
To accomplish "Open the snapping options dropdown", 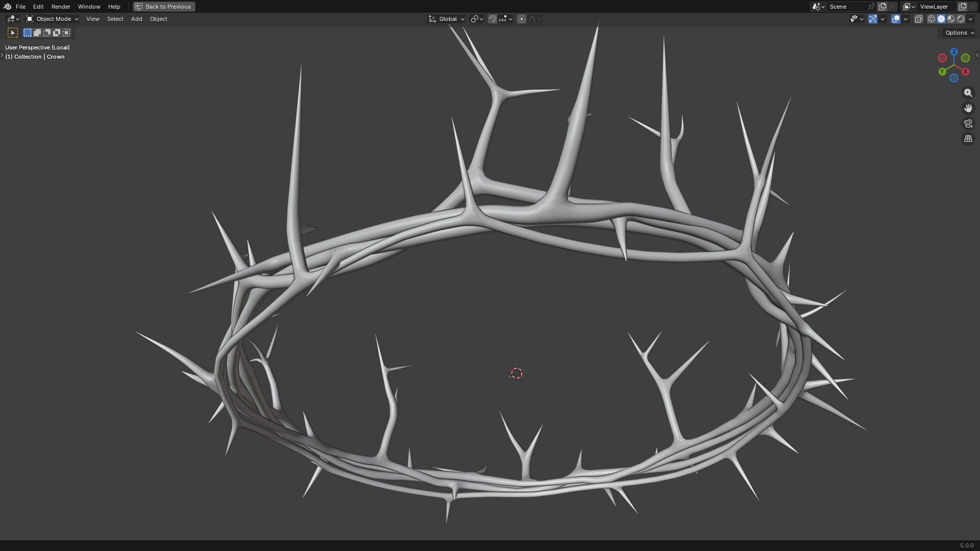I will point(506,19).
